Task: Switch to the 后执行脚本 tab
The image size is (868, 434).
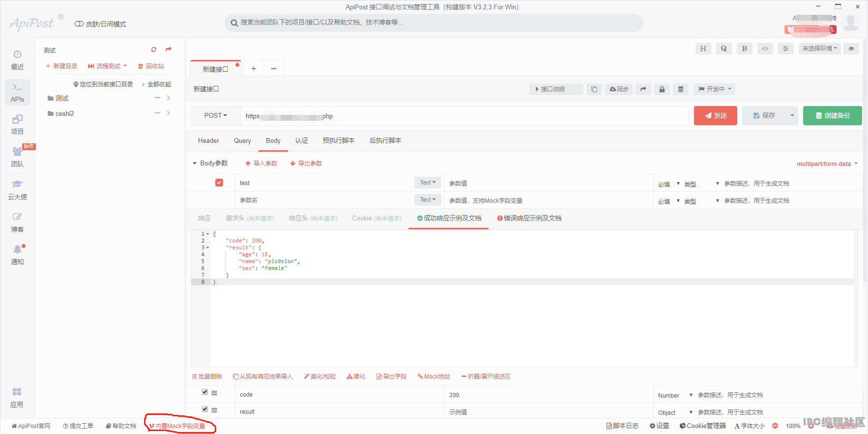Action: [385, 140]
